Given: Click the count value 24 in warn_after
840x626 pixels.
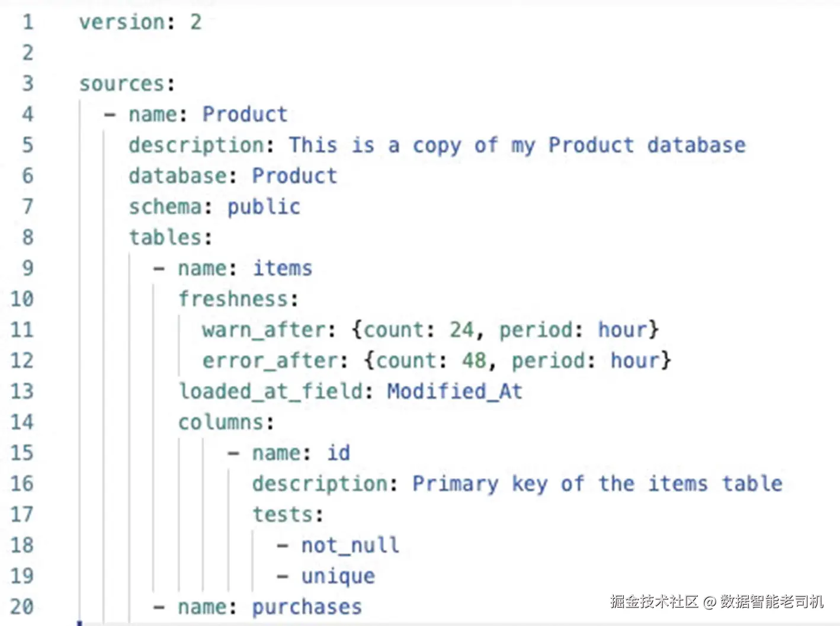Looking at the screenshot, I should click(x=461, y=330).
